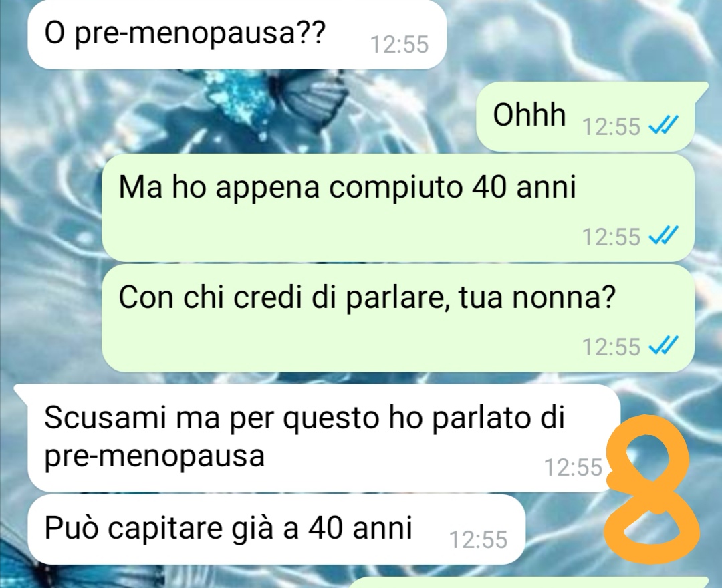The height and width of the screenshot is (588, 722).
Task: Tap timestamp under 'Ma ho appena compiuto'
Action: pyautogui.click(x=611, y=237)
